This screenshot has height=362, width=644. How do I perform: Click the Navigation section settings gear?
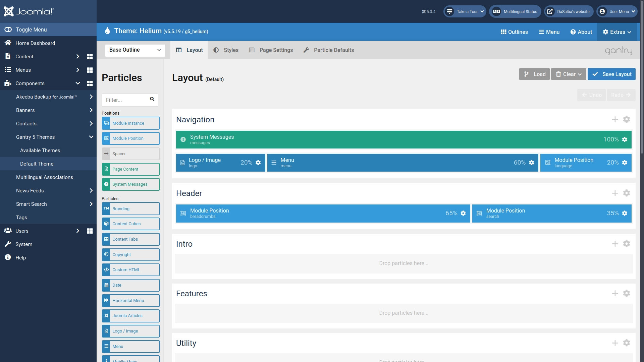627,119
